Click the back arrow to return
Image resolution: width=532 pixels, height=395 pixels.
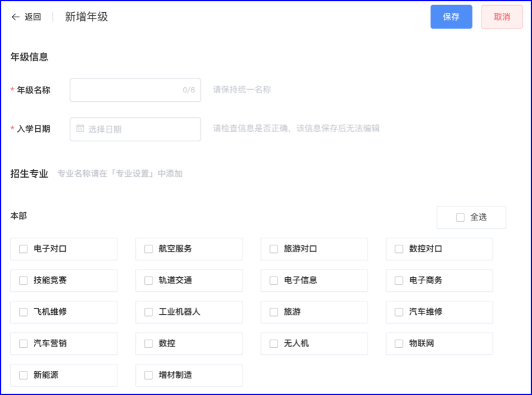point(15,17)
